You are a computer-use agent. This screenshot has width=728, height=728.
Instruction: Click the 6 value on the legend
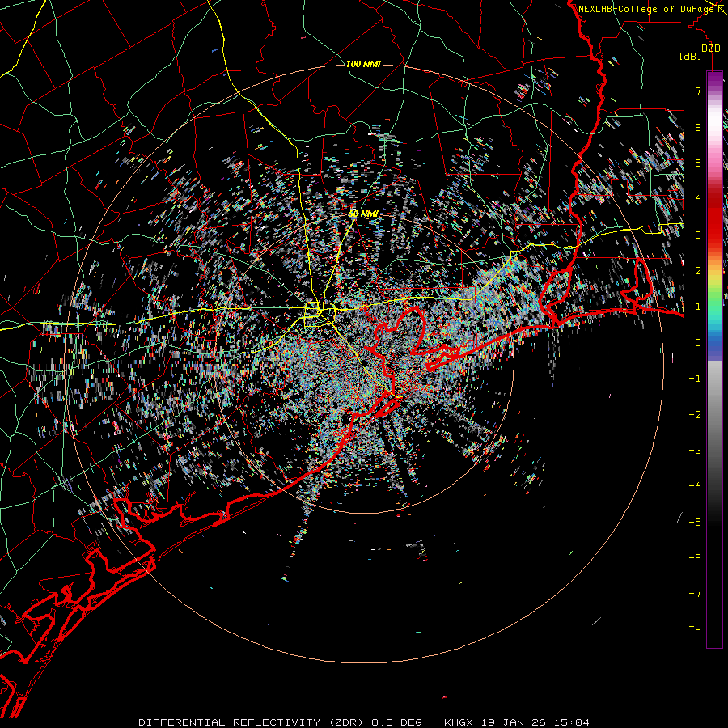(698, 127)
